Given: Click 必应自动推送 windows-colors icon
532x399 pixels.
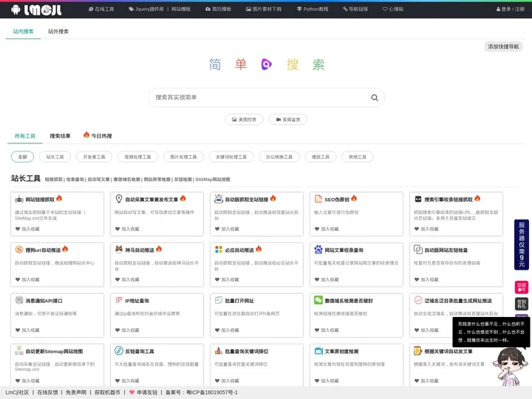Looking at the screenshot, I should pyautogui.click(x=219, y=250).
